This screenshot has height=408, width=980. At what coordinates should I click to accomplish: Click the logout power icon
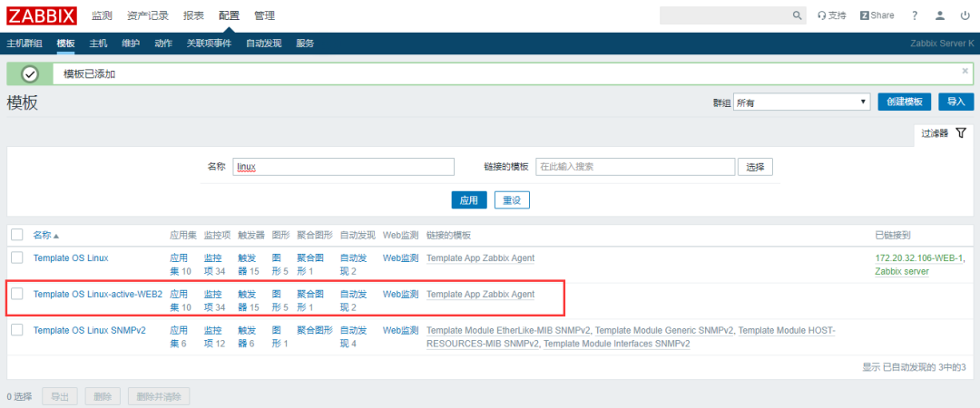[x=965, y=15]
